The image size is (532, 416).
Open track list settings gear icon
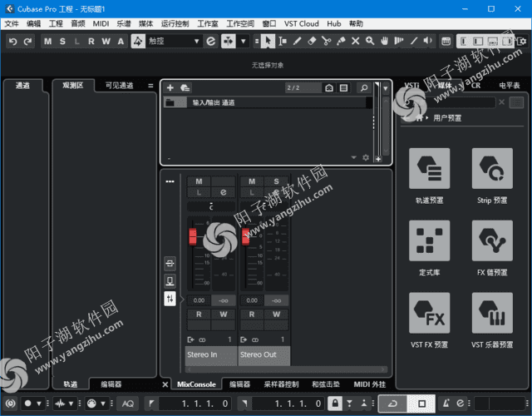(366, 157)
